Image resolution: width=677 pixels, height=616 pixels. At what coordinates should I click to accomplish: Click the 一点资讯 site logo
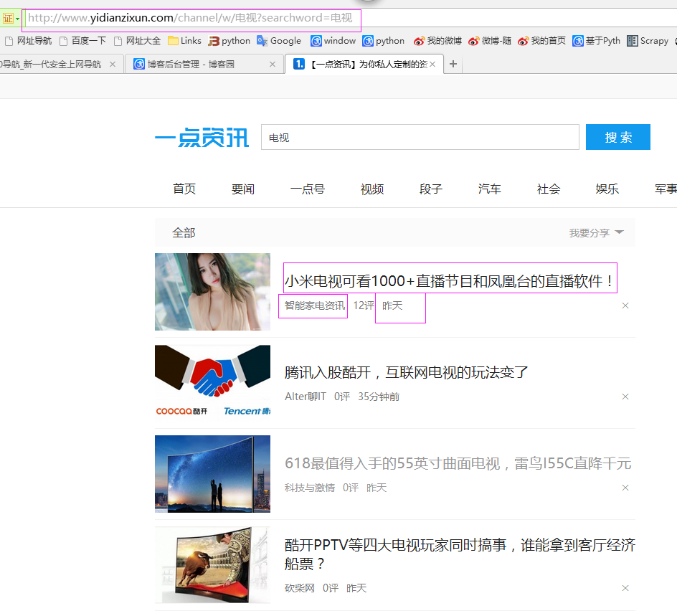coord(202,138)
